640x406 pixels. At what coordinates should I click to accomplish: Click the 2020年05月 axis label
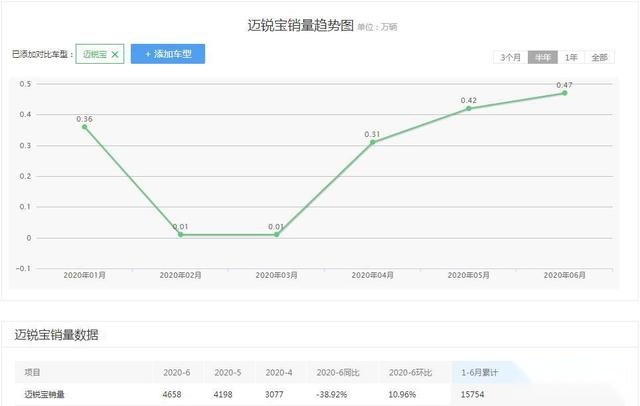(x=469, y=275)
